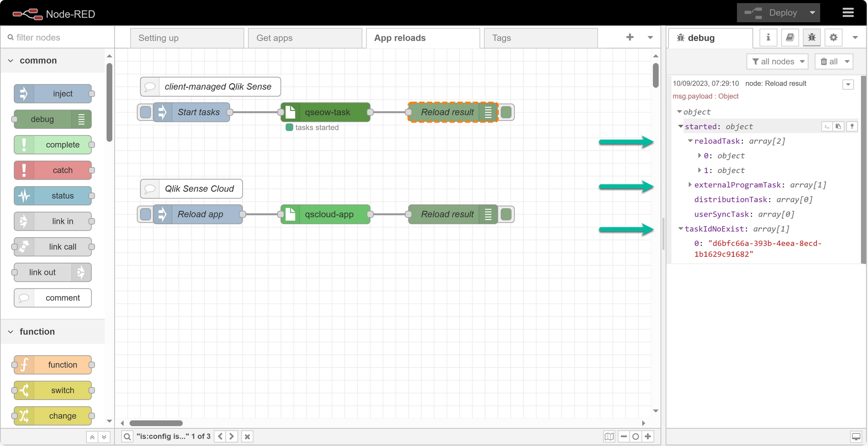
Task: Expand the externalProgramTask array
Action: tap(690, 185)
